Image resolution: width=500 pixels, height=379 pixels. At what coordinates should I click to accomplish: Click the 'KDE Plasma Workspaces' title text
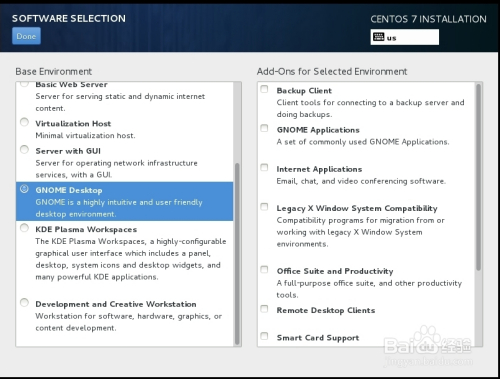(86, 230)
